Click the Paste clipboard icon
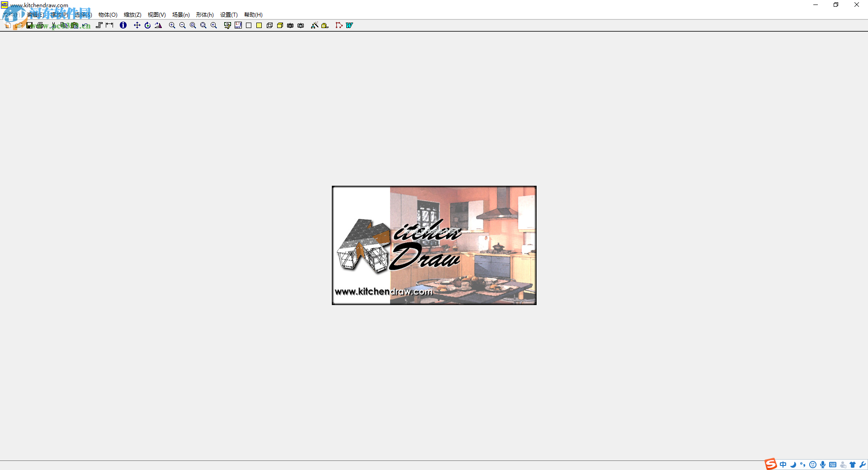The width and height of the screenshot is (868, 470). point(75,25)
